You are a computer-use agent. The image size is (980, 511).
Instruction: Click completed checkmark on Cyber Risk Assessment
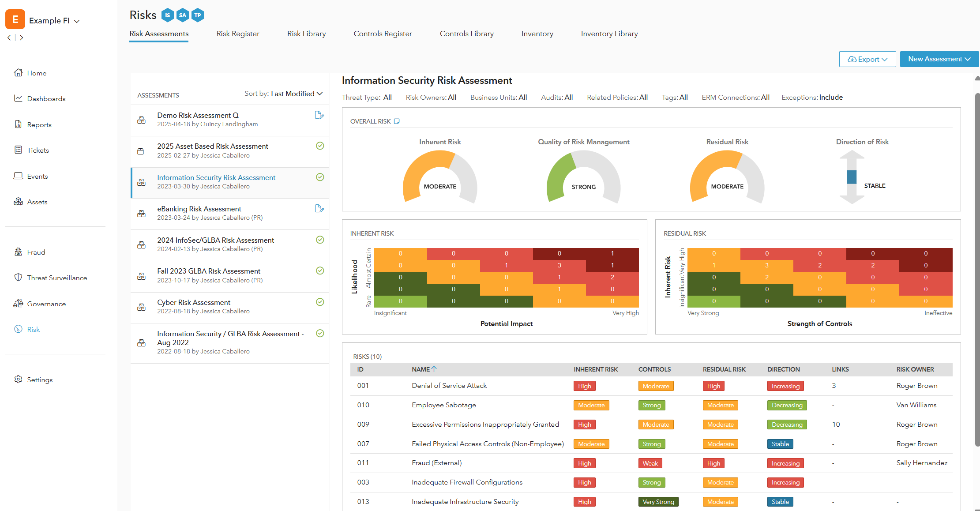320,302
